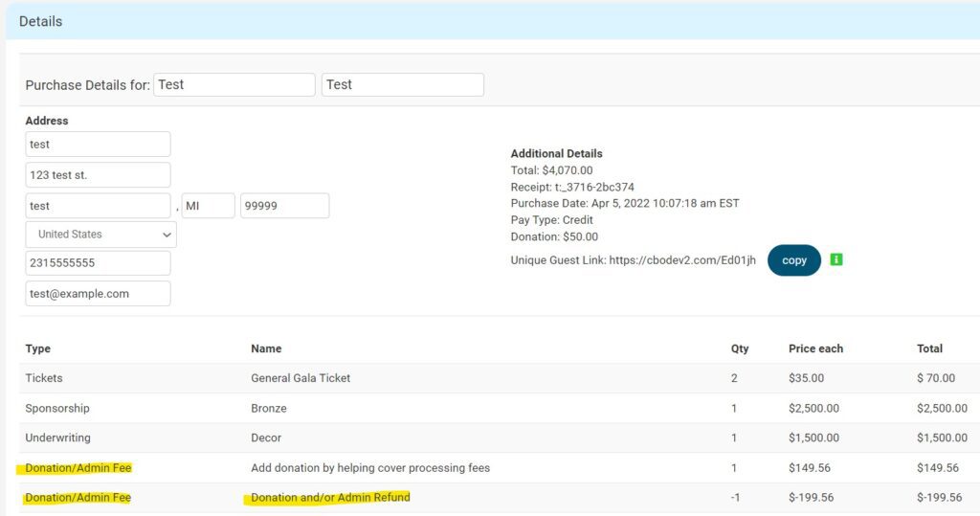
Task: Click the phone number field 2315555555
Action: pyautogui.click(x=98, y=263)
